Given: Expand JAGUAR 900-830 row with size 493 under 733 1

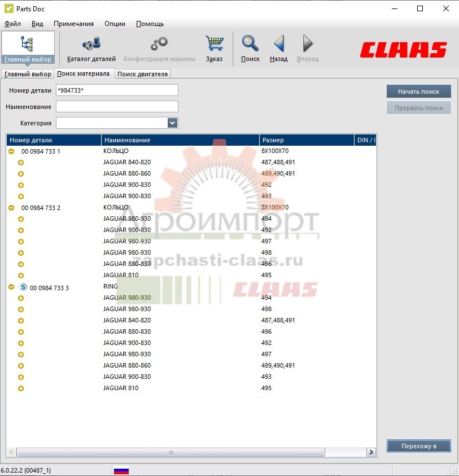Looking at the screenshot, I should pos(21,196).
